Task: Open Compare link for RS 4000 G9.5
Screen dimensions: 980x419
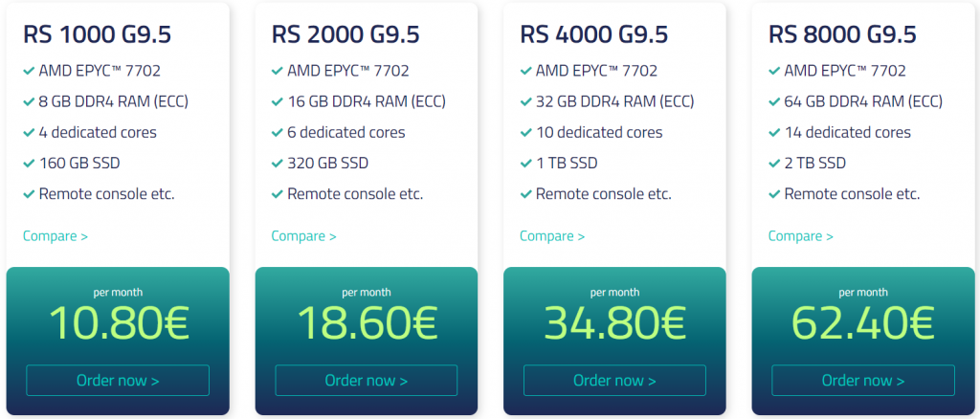Action: (552, 236)
